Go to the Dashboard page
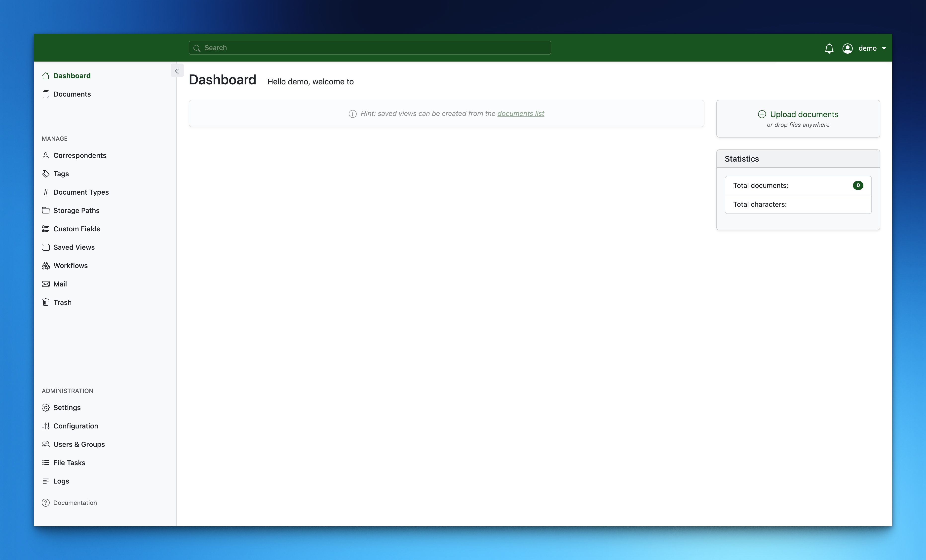 coord(72,75)
